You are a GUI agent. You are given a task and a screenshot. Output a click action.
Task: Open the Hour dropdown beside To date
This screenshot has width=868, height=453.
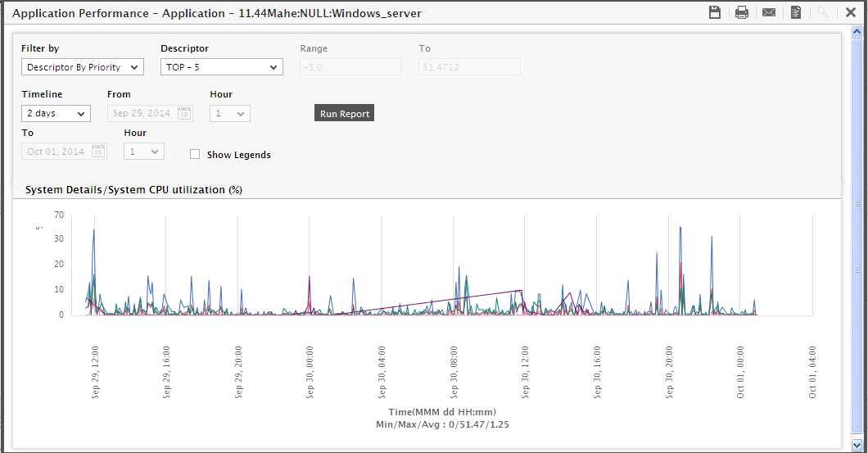pyautogui.click(x=144, y=152)
